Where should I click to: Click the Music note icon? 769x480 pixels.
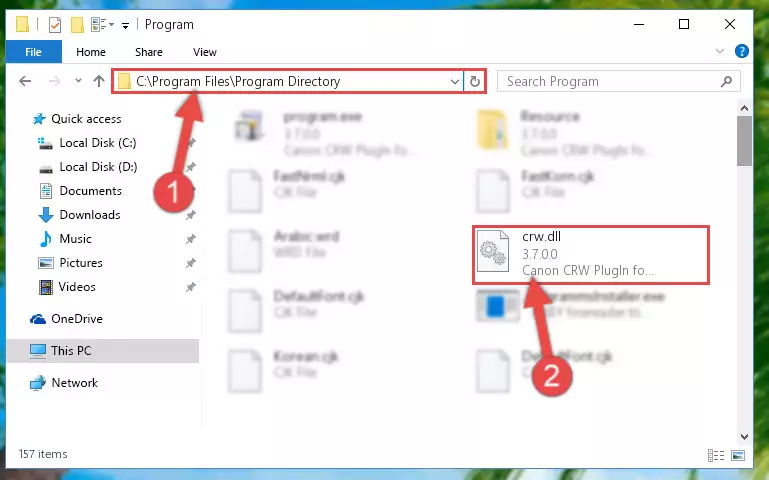click(46, 239)
